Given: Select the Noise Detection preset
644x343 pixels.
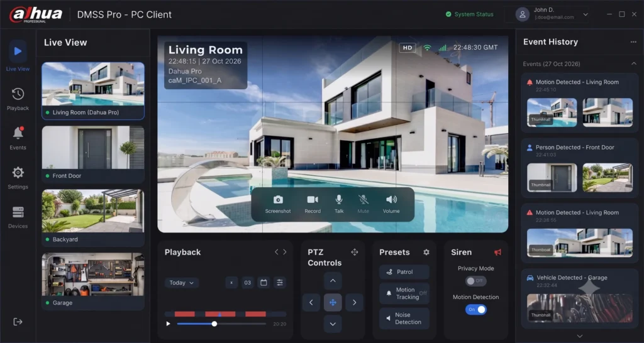Looking at the screenshot, I should (404, 318).
